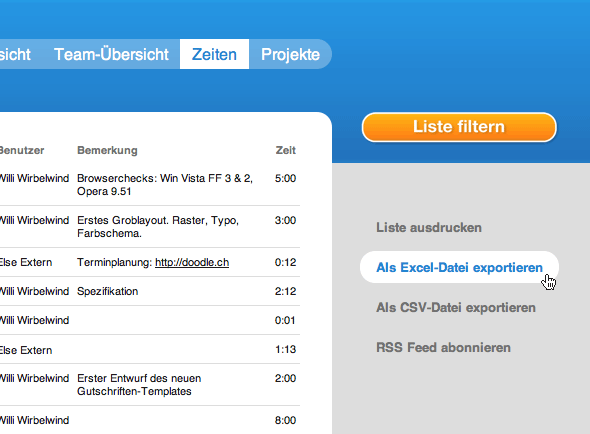Screen dimensions: 590x434
Task: Select the Browserchecks: Win Vista remark
Action: click(165, 184)
